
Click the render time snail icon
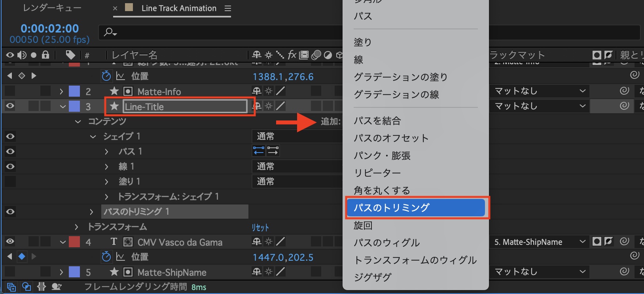tap(56, 287)
